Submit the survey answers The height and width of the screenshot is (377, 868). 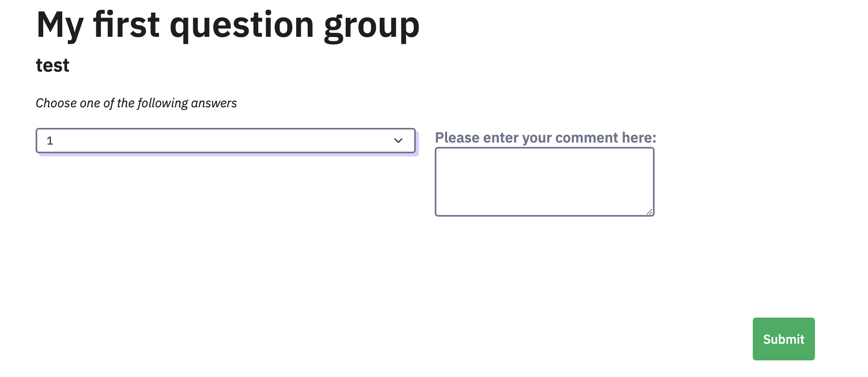tap(783, 339)
